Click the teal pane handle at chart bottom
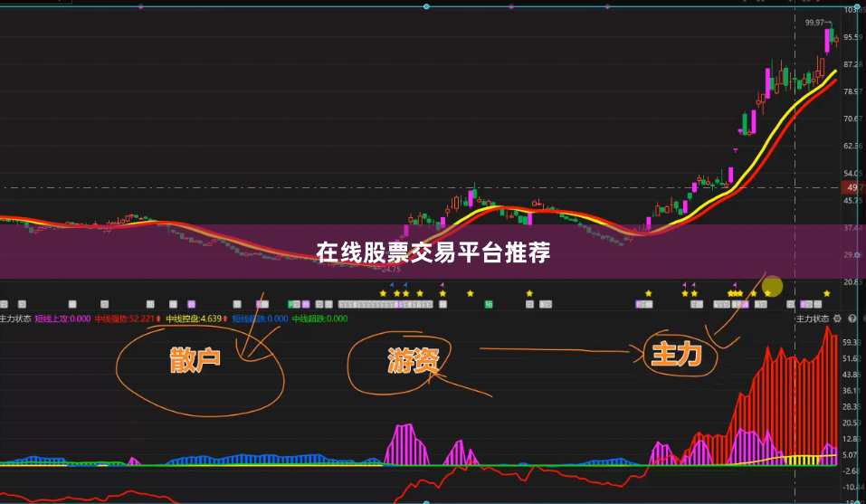Screen dimensions: 866x504 [426, 502]
